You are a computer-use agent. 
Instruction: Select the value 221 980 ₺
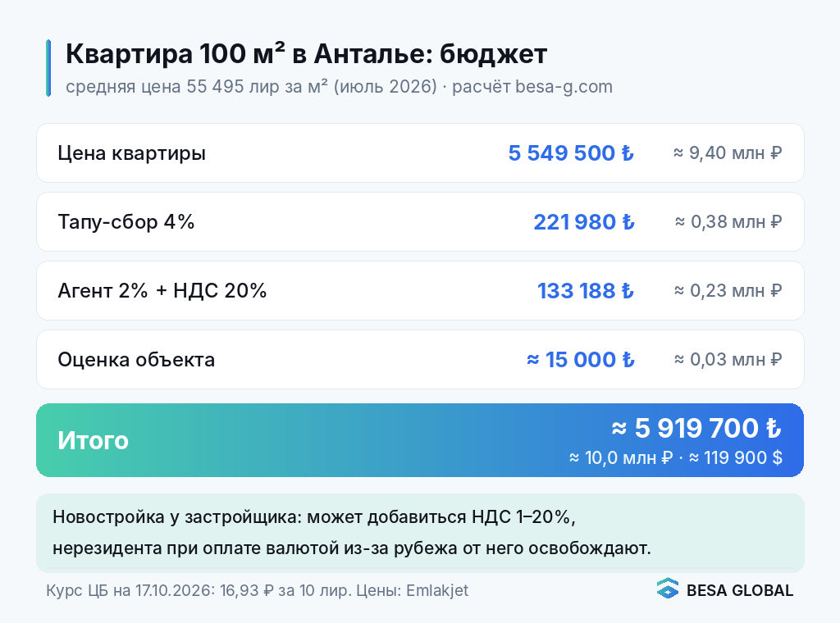[584, 221]
